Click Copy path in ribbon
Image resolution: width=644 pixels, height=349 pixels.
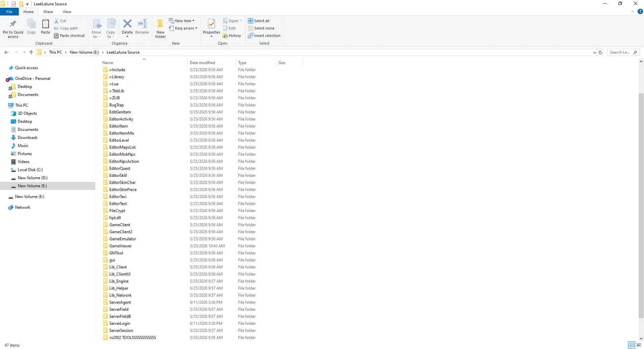coord(66,28)
